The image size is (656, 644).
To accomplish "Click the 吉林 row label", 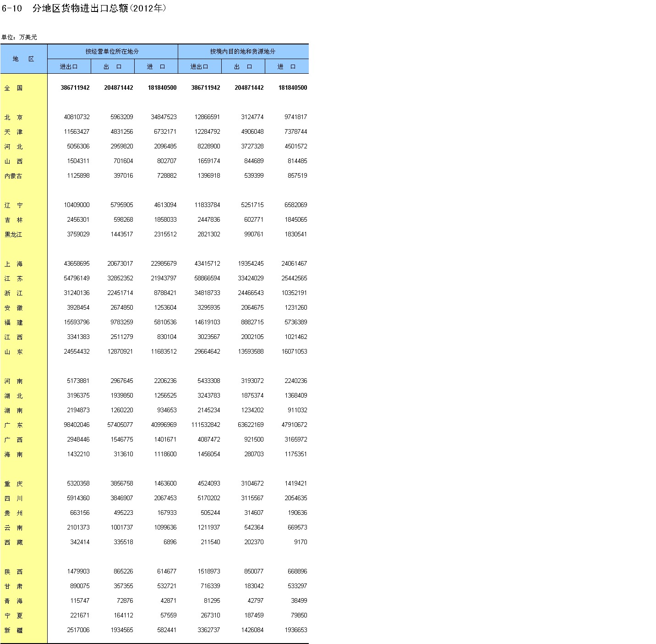I will point(14,220).
